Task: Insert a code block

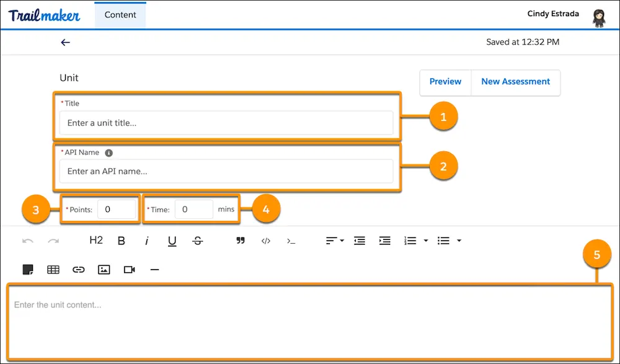Action: pyautogui.click(x=265, y=241)
